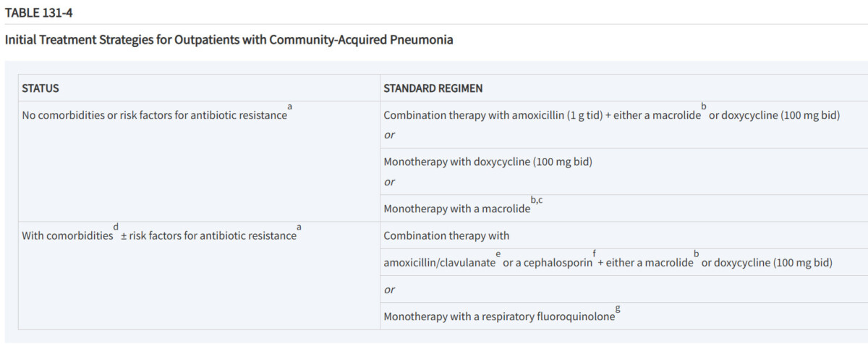Open footnote b,c after Monotherapy with a macrolide
This screenshot has width=868, height=344.
[x=537, y=200]
